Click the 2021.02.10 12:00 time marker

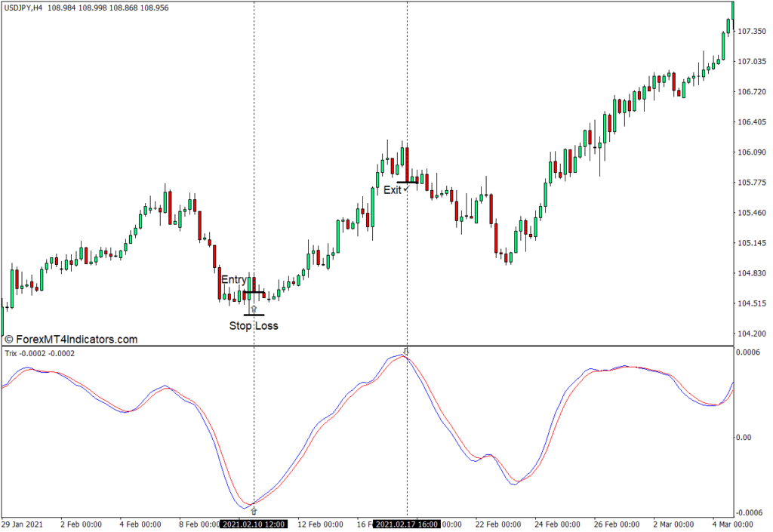[254, 524]
